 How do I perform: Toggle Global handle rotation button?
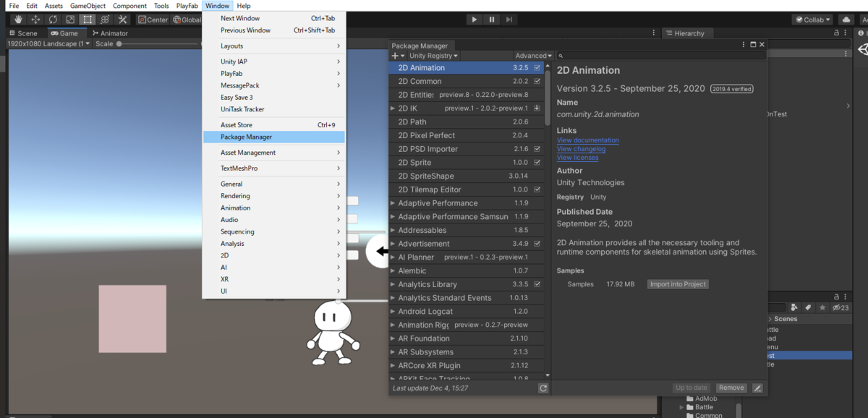186,20
